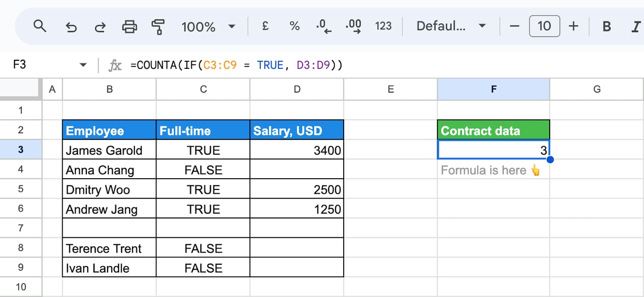Select Andrew Jang's TRUE cell

point(203,209)
